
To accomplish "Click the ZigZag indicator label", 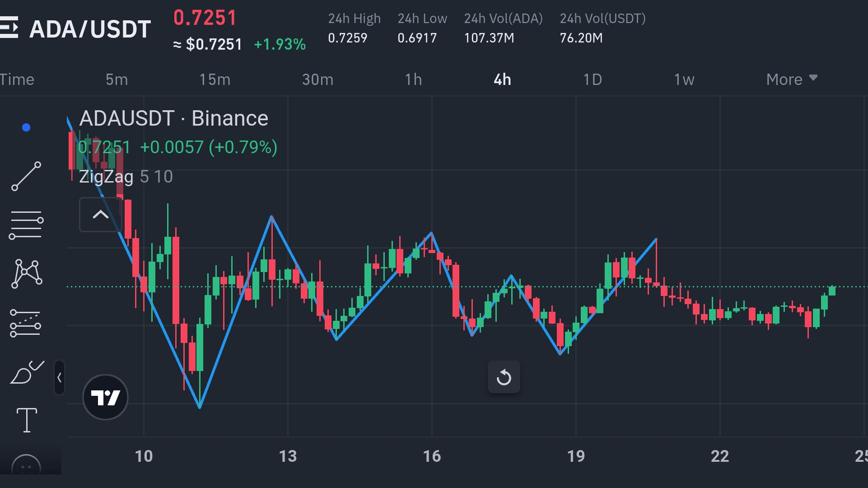I will click(107, 177).
